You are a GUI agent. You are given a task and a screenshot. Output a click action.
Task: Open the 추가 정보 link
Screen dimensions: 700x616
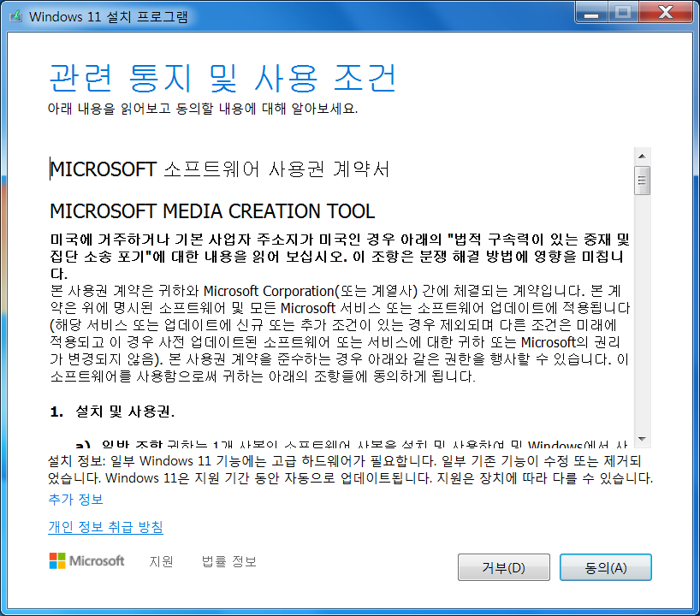[75, 499]
